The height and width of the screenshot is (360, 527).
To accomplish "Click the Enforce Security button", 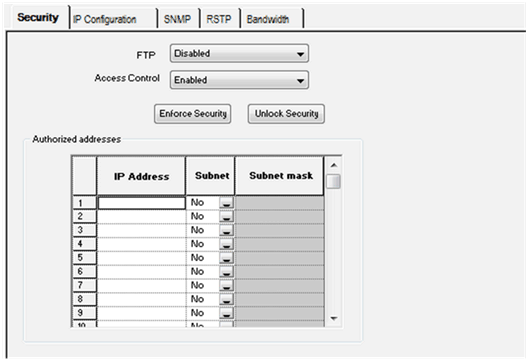I will [x=193, y=114].
